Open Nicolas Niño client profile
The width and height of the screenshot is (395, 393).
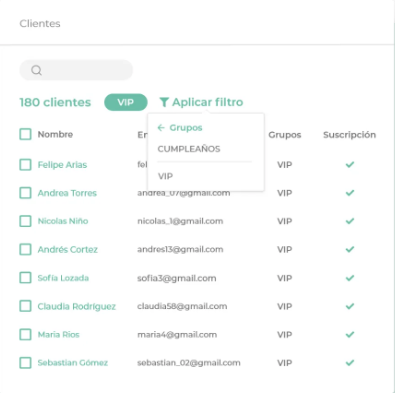[63, 221]
